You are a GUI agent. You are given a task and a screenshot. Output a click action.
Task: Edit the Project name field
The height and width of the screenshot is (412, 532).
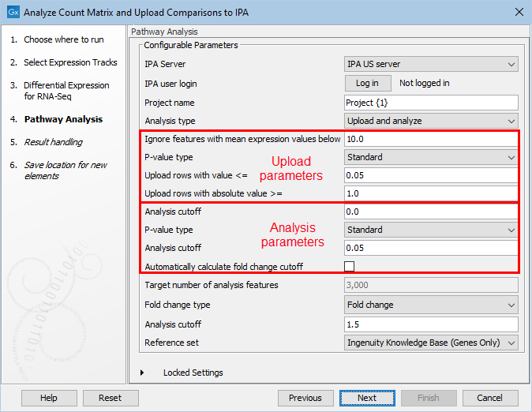tap(431, 103)
